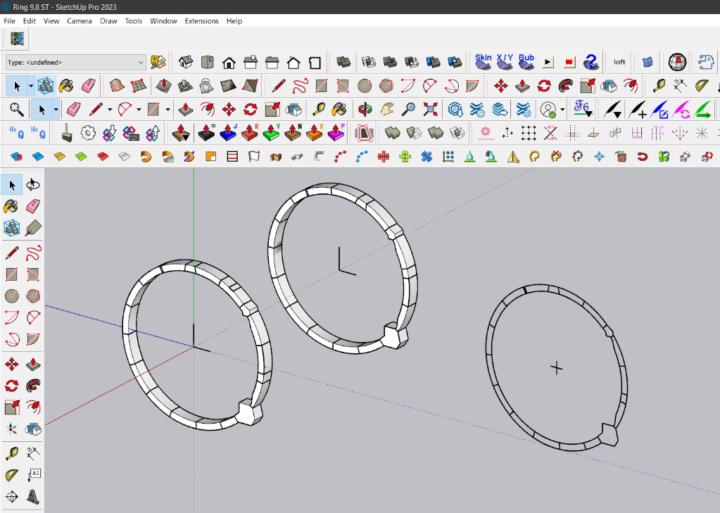This screenshot has height=513, width=720.
Task: Click the head profile circuit icon
Action: [x=706, y=62]
